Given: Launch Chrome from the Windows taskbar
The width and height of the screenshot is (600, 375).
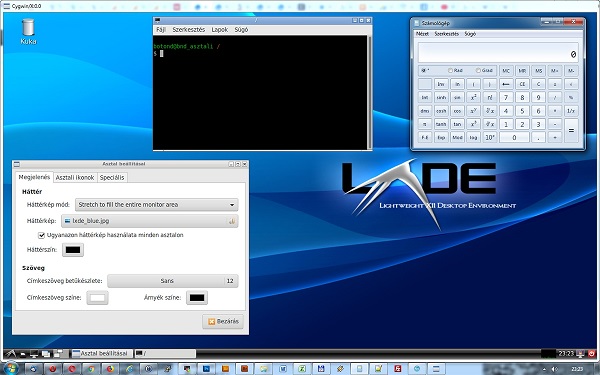Looking at the screenshot, I should [91, 369].
